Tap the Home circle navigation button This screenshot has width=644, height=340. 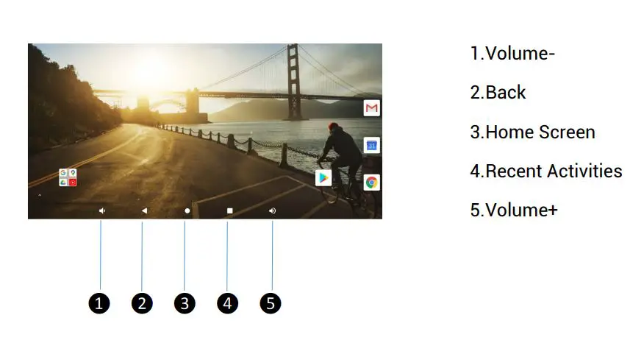pos(187,211)
